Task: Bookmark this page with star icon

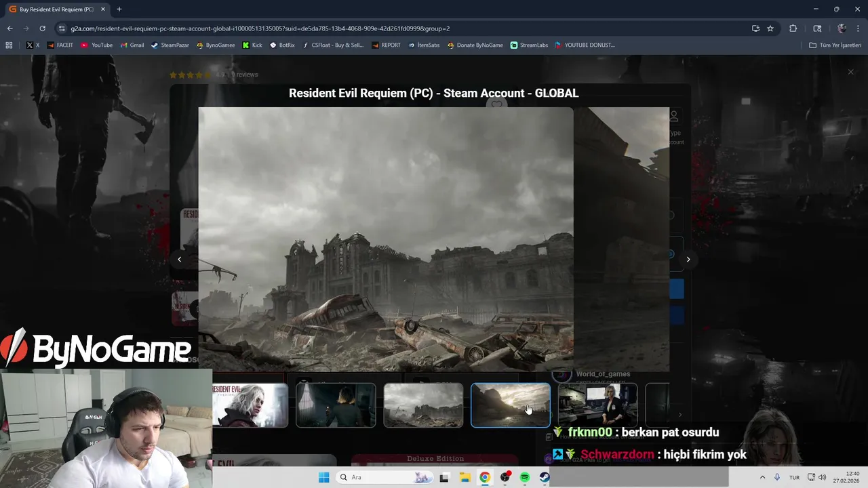Action: [770, 28]
